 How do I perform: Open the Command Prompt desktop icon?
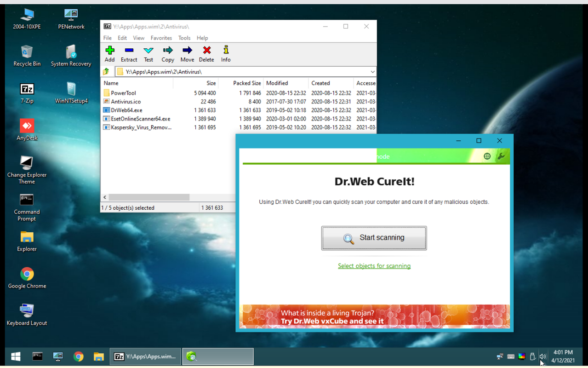27,207
